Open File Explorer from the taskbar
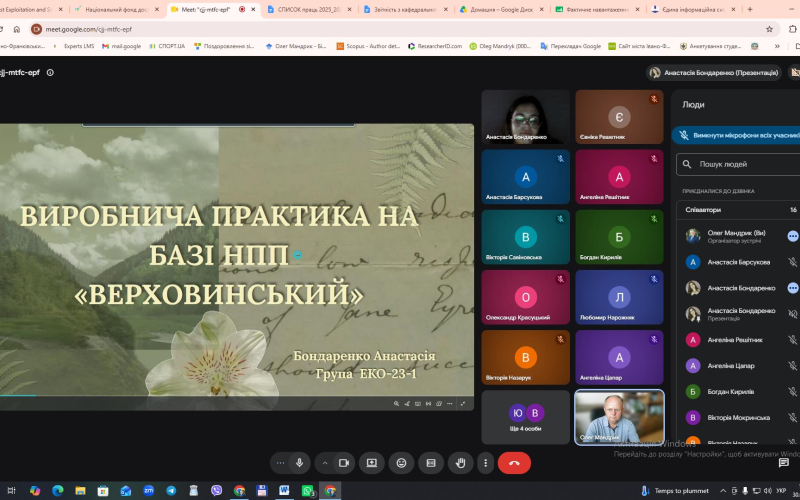The height and width of the screenshot is (500, 800). (x=80, y=491)
